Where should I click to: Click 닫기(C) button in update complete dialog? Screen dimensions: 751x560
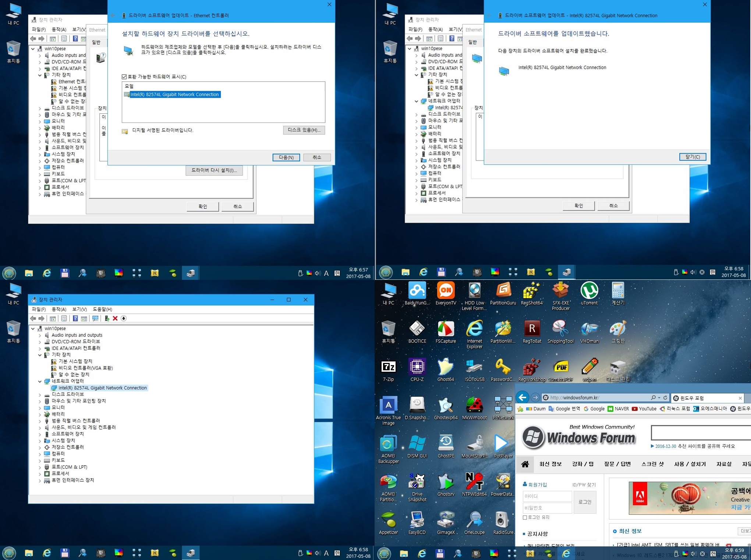(x=692, y=157)
